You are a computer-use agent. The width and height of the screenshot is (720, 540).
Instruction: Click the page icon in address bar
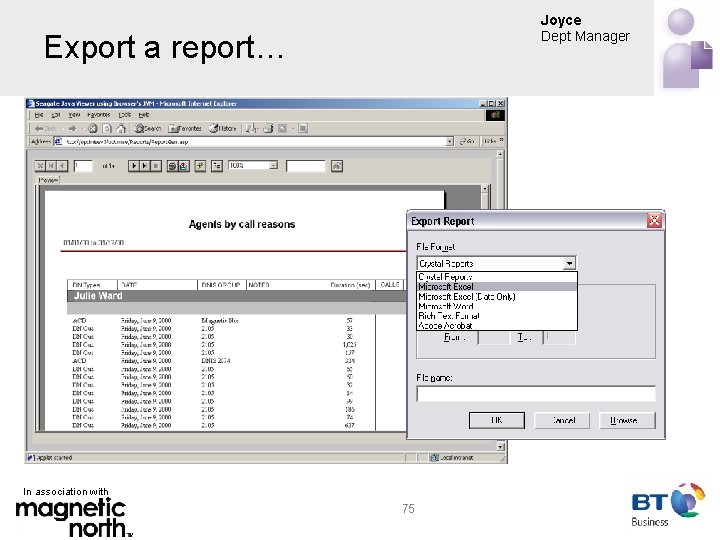(x=58, y=142)
